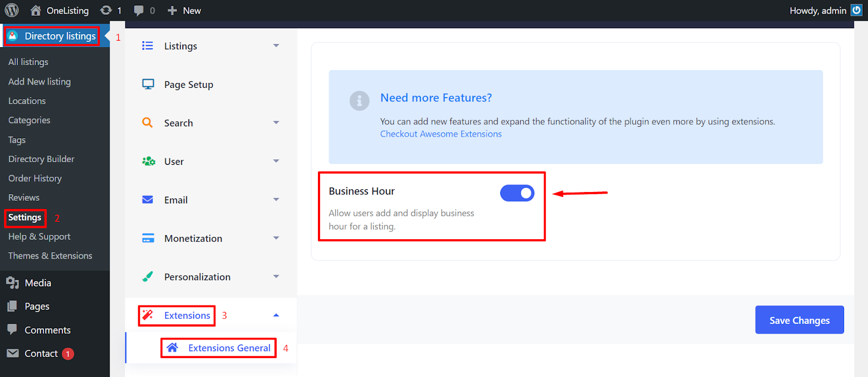Open the comments bubble icon in admin bar

(x=139, y=11)
